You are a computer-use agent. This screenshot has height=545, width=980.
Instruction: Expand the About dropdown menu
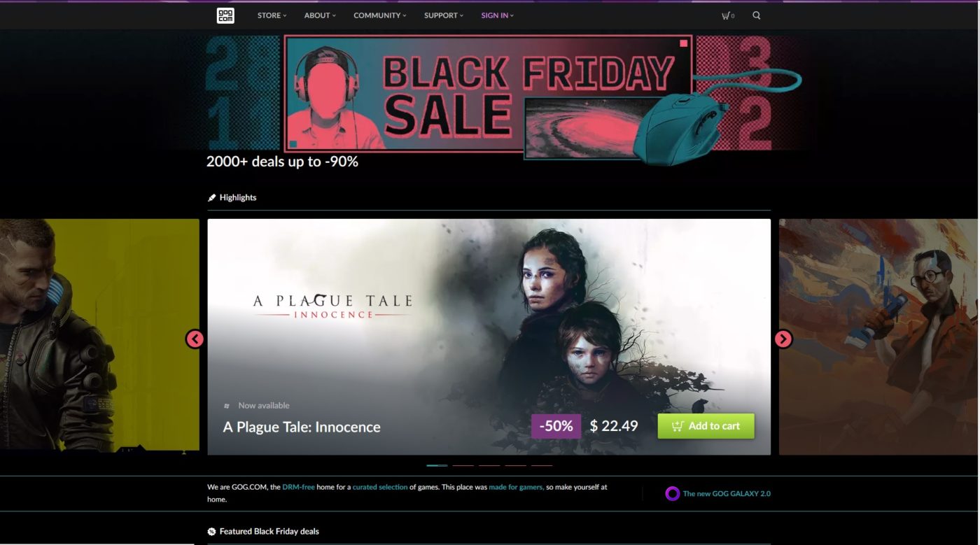click(x=320, y=15)
